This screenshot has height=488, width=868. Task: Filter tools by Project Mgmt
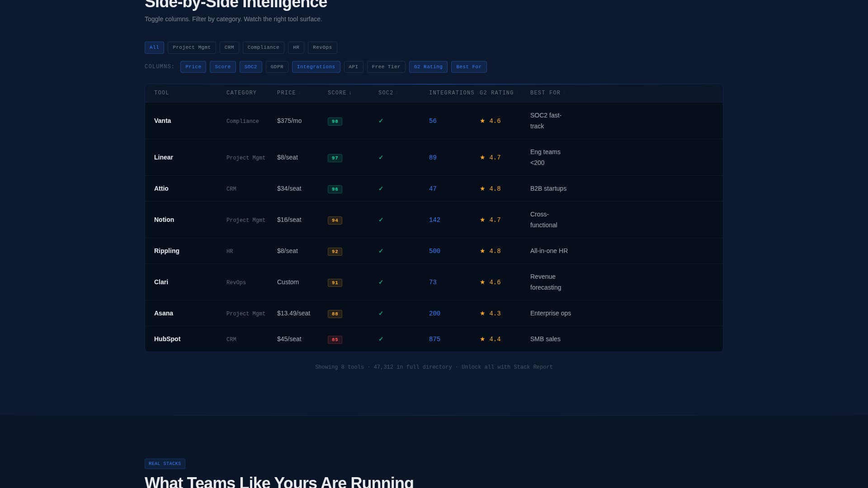[192, 47]
